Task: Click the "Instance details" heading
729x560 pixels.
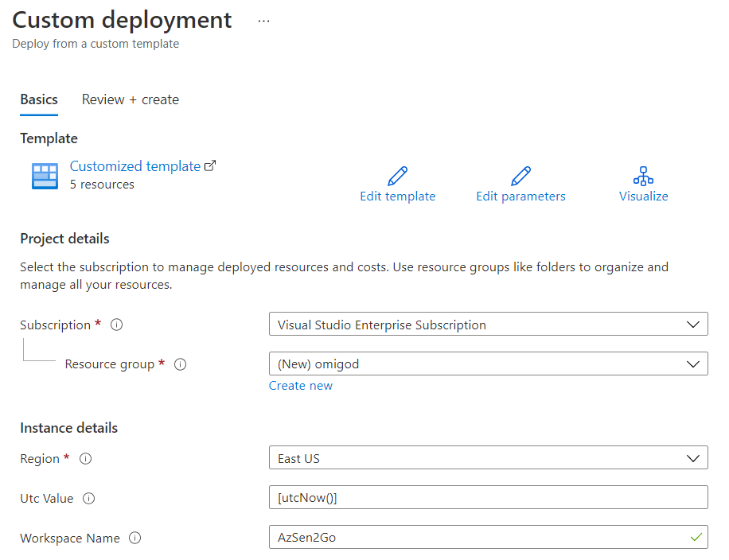Action: (68, 427)
